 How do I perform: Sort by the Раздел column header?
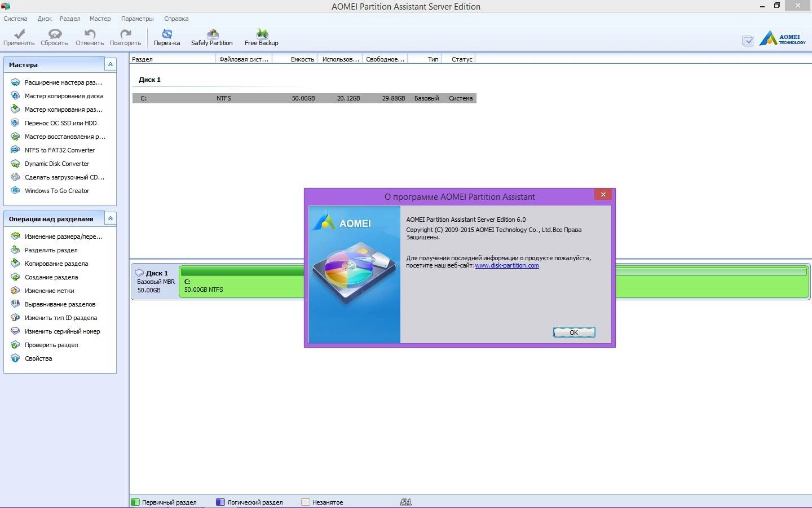[x=173, y=59]
